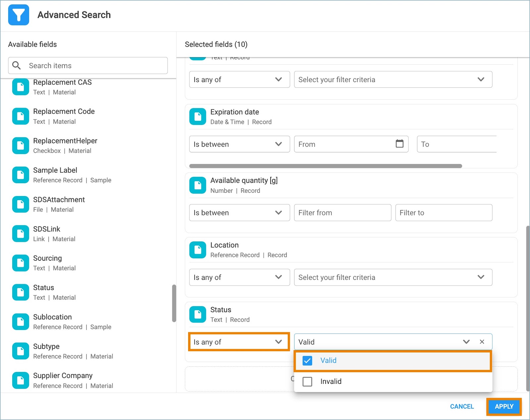530x420 pixels.
Task: Click the Advanced Search funnel icon
Action: tap(19, 15)
